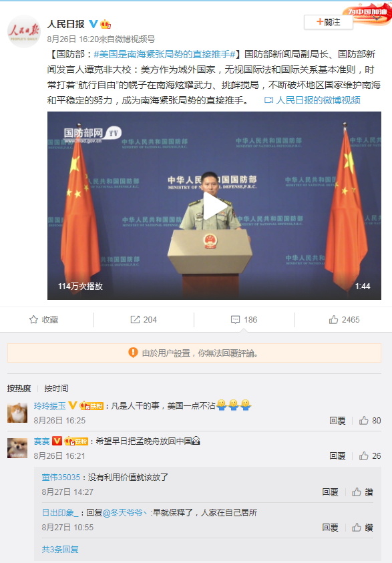Click the repost icon showing 204

click(x=135, y=319)
